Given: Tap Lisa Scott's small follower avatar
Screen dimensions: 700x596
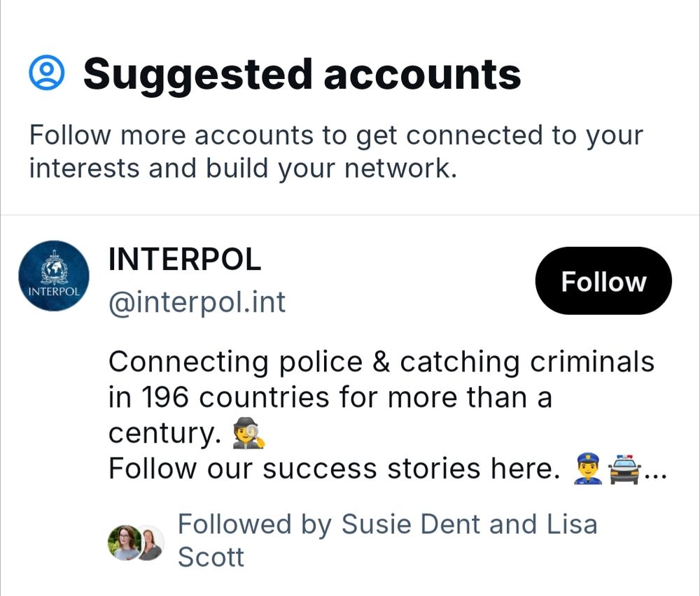Looking at the screenshot, I should point(149,543).
